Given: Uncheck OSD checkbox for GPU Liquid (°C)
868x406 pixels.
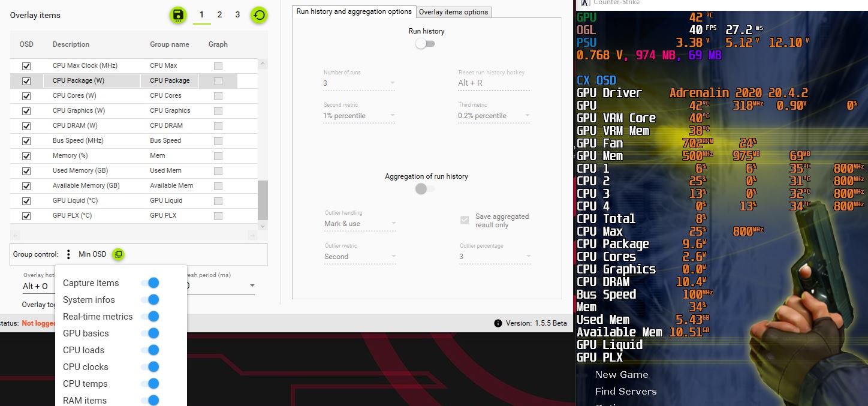Looking at the screenshot, I should coord(26,201).
